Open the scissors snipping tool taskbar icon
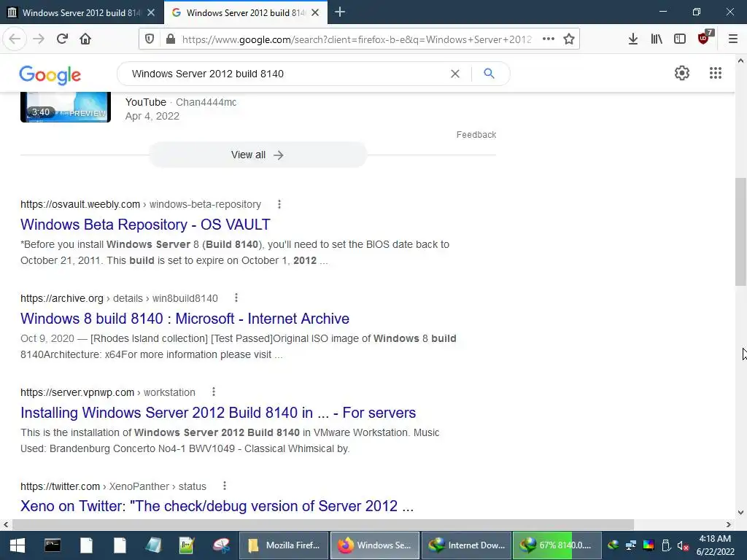747x560 pixels. [221, 545]
